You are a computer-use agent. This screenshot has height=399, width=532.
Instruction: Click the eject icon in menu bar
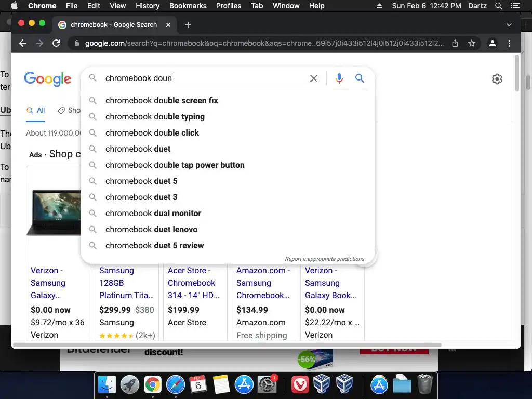click(379, 6)
